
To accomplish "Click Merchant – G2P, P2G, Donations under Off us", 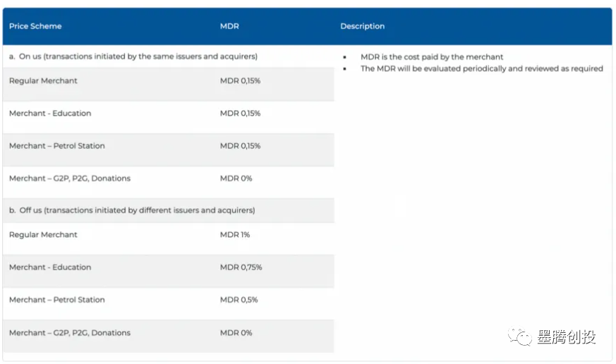I will point(70,333).
